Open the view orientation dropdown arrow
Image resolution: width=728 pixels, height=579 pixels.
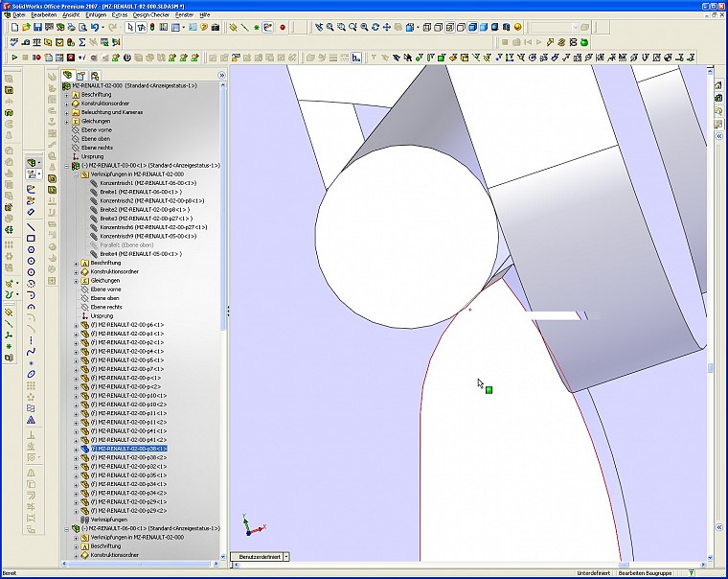point(418,28)
